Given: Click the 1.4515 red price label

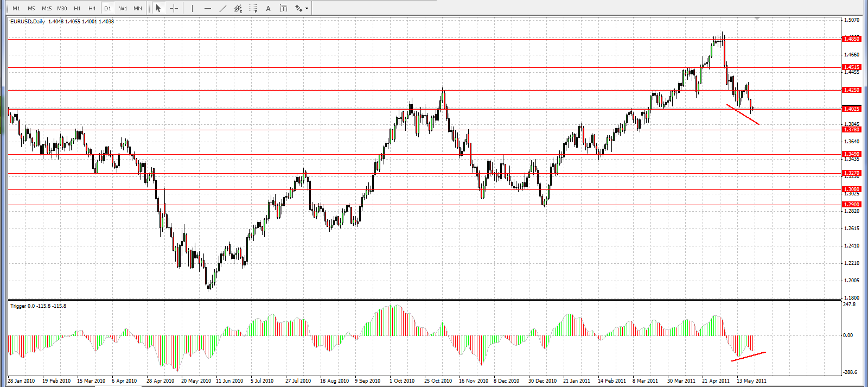Looking at the screenshot, I should point(851,67).
